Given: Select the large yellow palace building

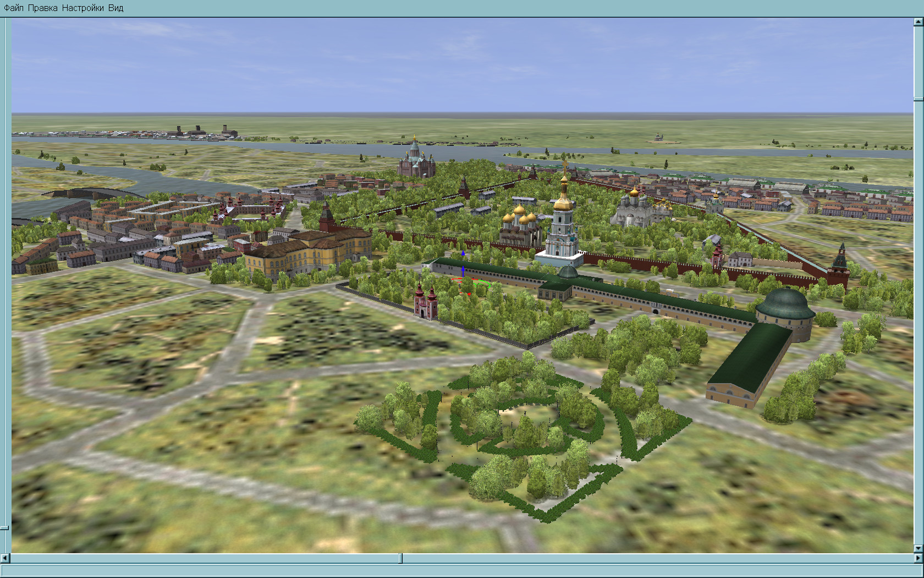Looking at the screenshot, I should 308,254.
